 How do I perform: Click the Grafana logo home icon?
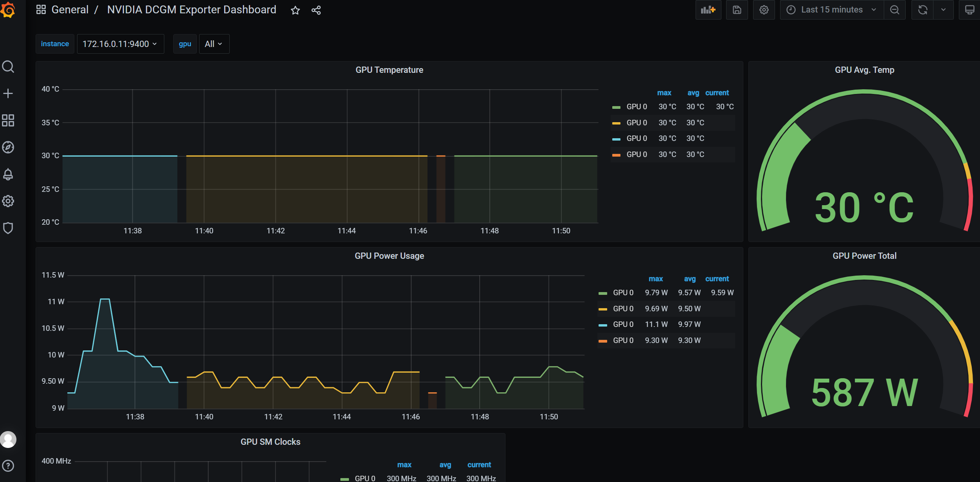click(x=8, y=10)
